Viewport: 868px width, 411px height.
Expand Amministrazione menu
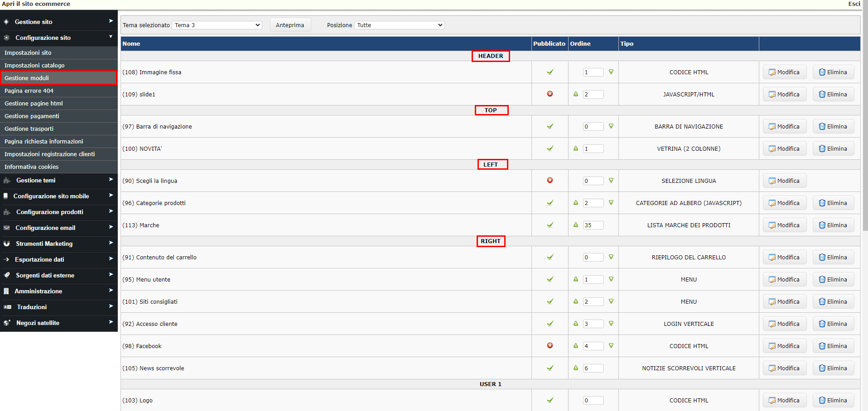point(59,291)
